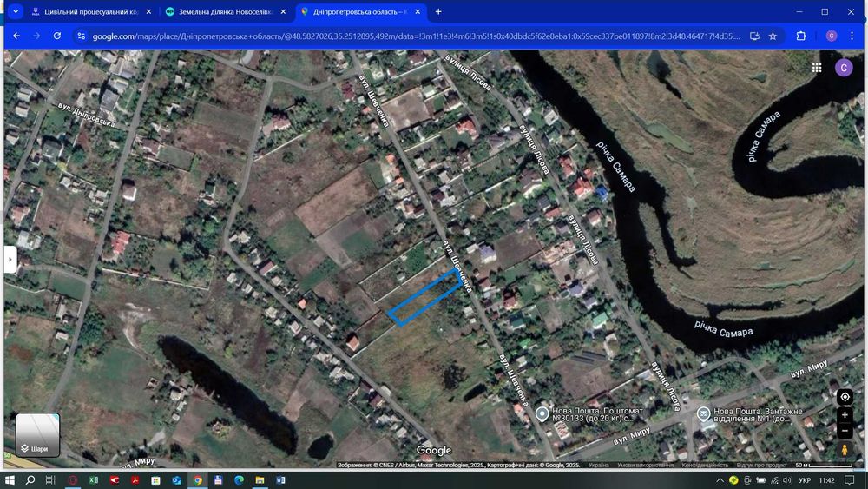
Task: Select the Дніпропетровська область maps tab
Action: [360, 11]
